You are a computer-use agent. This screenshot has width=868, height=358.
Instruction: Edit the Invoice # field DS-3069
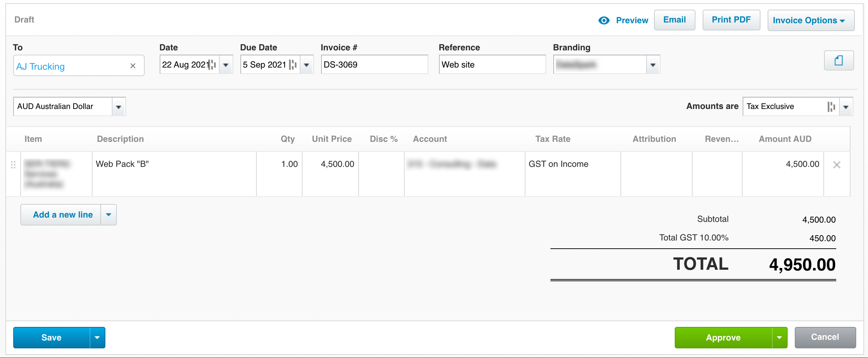[374, 65]
